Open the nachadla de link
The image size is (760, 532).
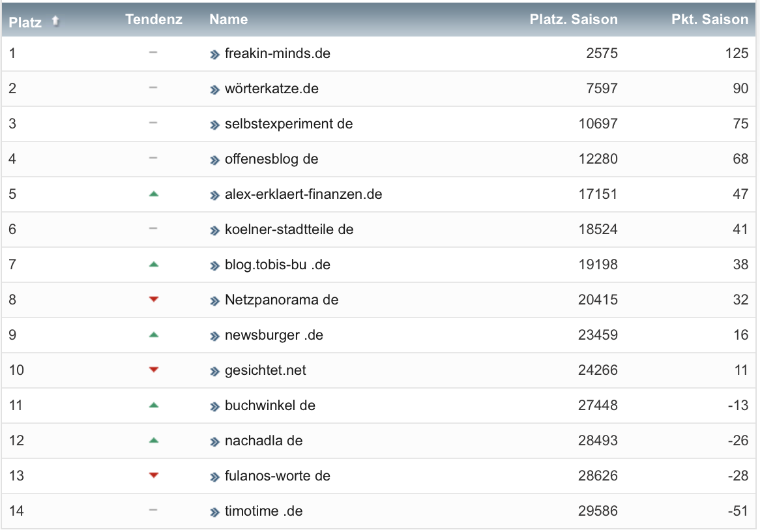[264, 441]
